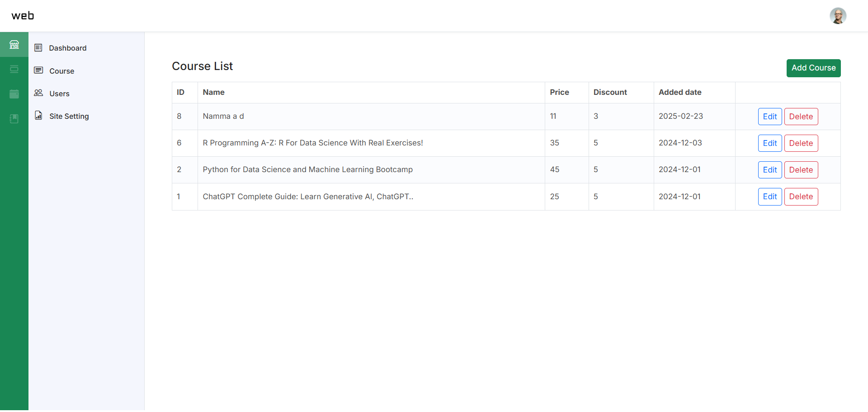
Task: Edit the Namma a d course
Action: point(769,117)
